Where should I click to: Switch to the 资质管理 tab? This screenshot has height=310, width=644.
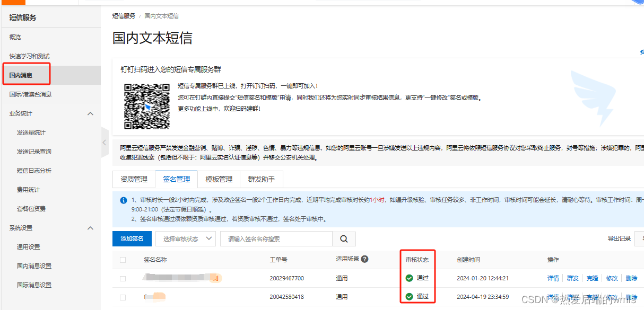[x=134, y=179]
